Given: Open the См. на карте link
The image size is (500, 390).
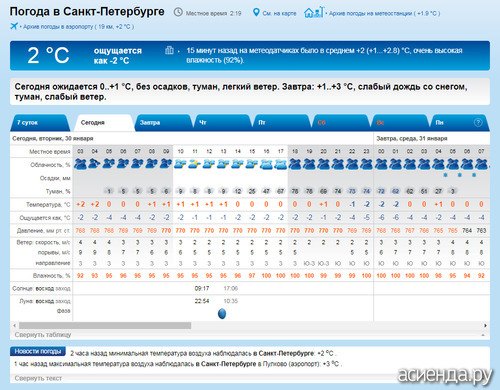Looking at the screenshot, I should pos(279,13).
